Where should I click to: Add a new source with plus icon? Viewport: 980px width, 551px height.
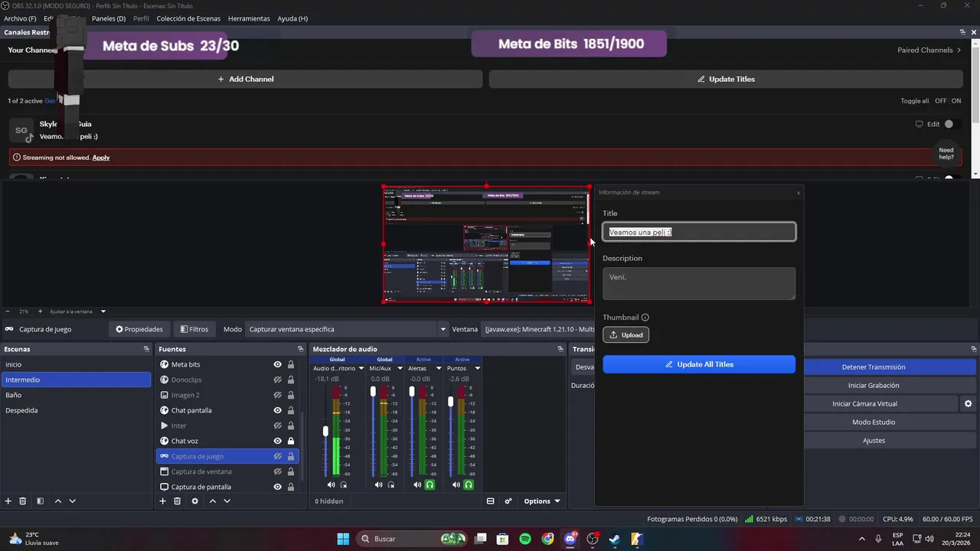tap(163, 501)
